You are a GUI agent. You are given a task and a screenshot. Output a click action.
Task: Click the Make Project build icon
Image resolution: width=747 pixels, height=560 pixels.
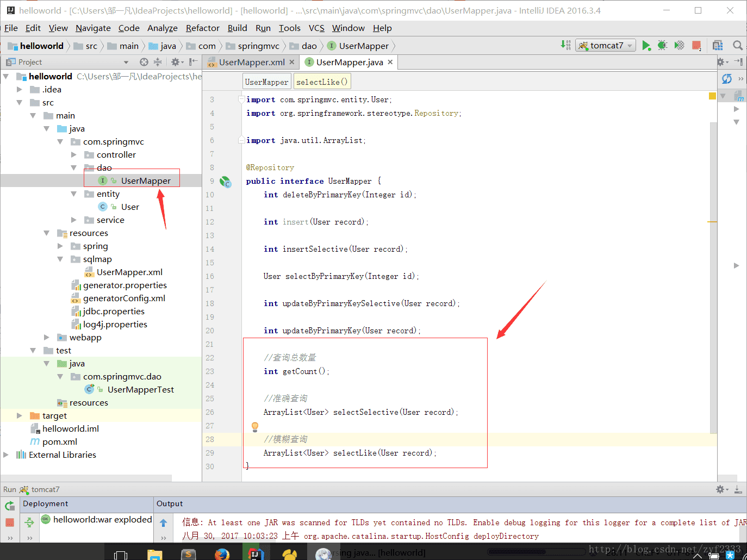tap(566, 45)
